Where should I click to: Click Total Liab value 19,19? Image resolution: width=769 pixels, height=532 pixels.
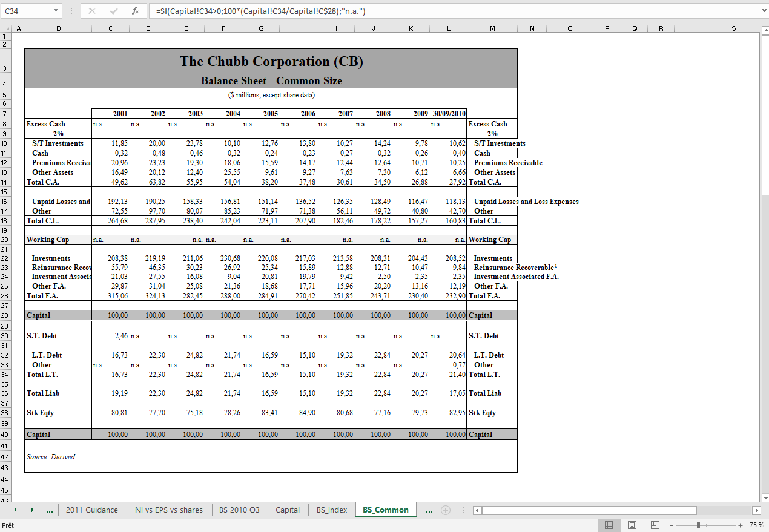[x=120, y=393]
